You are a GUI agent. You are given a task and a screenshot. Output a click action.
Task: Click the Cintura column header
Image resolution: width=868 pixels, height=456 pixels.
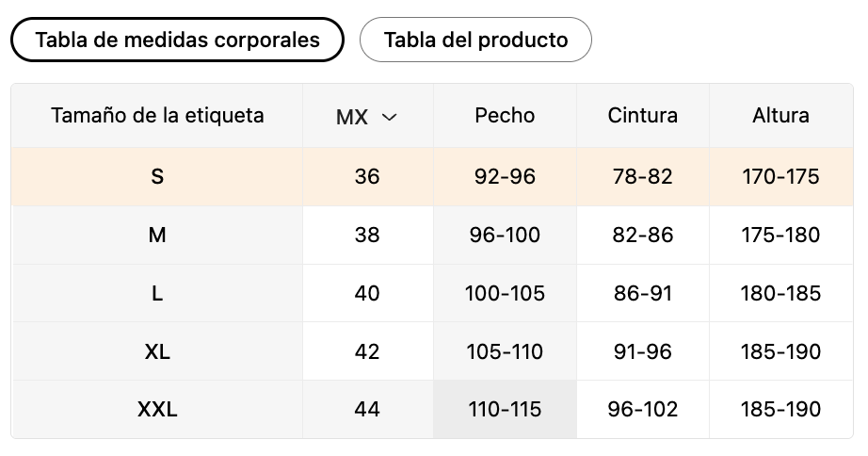tap(643, 116)
